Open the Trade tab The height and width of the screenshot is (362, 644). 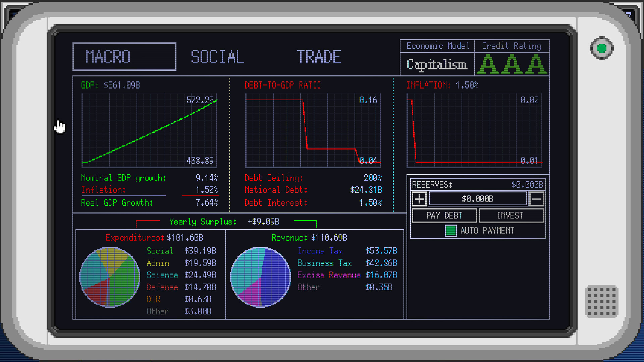pyautogui.click(x=319, y=57)
